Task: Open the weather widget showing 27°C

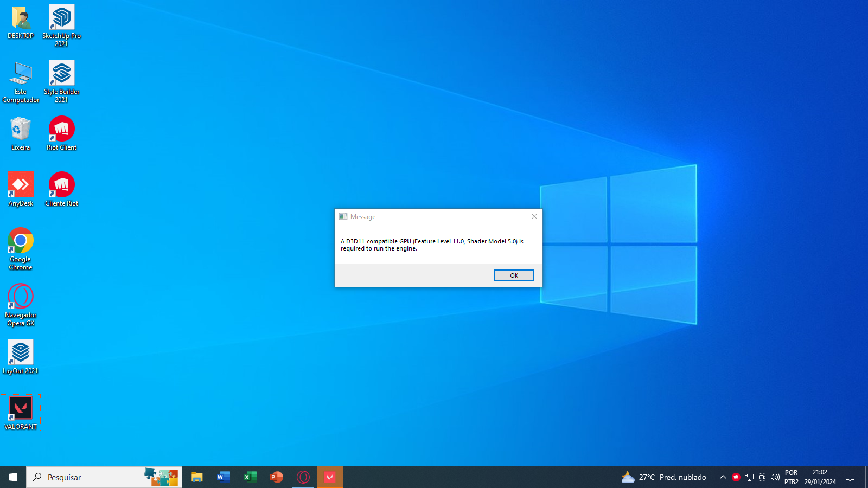Action: click(x=664, y=477)
